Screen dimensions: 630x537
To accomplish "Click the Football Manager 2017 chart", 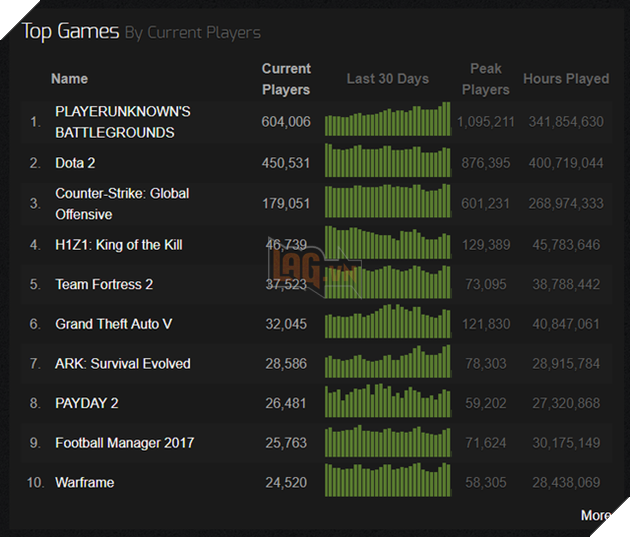I will (388, 441).
